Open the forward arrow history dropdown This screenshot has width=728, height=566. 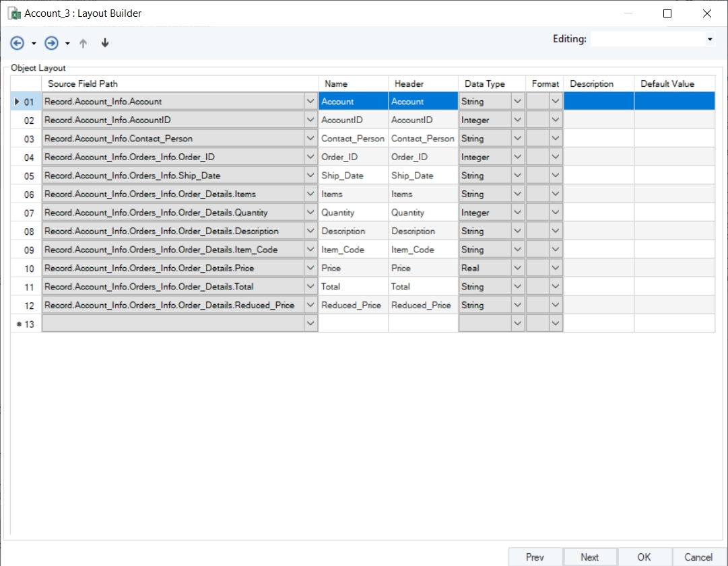click(x=67, y=43)
